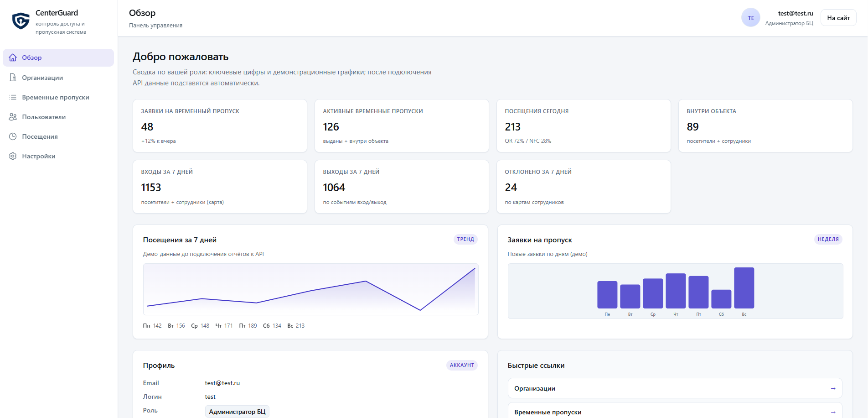This screenshot has width=868, height=418.
Task: Click the Новые заявки по дням (демо) text
Action: point(548,254)
